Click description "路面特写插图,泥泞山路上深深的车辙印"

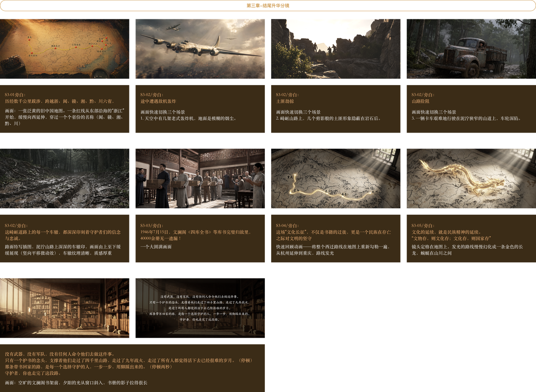(x=63, y=250)
